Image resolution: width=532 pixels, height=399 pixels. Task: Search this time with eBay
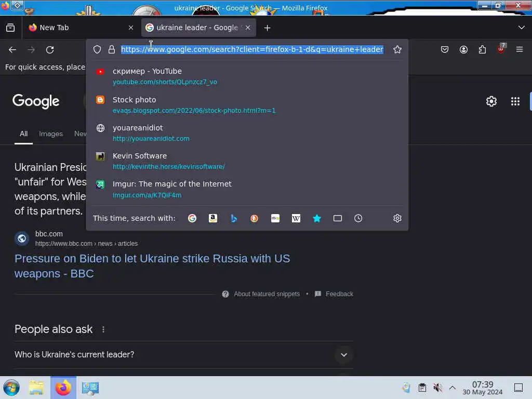pos(275,218)
